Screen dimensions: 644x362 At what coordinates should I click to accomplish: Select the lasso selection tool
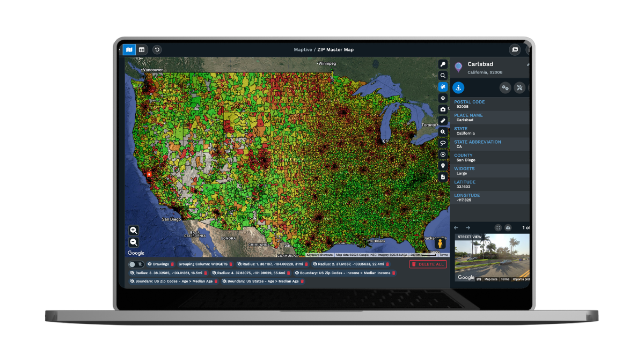(443, 143)
